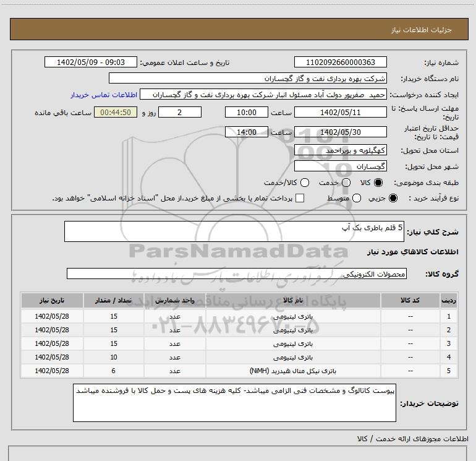Click quantity 6 in row 5
The width and height of the screenshot is (476, 461).
[x=114, y=371]
